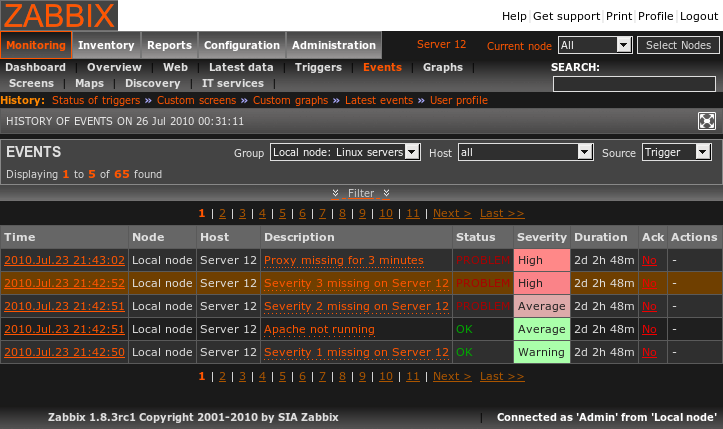Screen dimensions: 723x429
Task: Open the Source Trigger dropdown
Action: [x=676, y=152]
